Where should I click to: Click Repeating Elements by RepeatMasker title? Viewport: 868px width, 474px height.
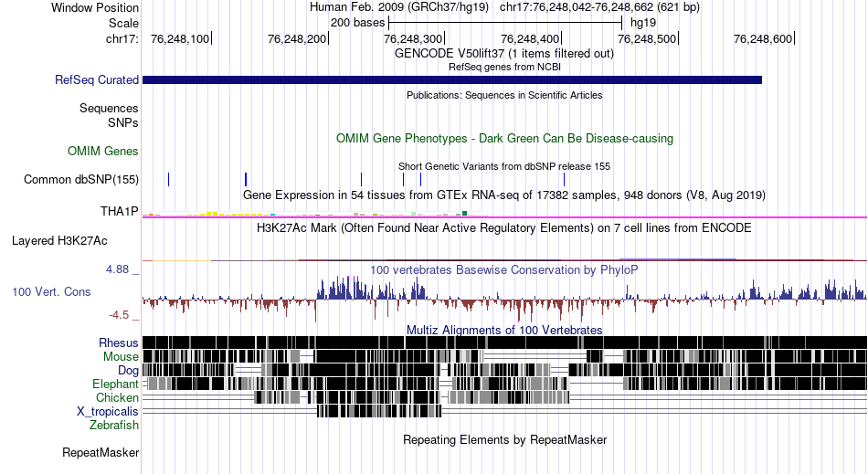click(505, 439)
